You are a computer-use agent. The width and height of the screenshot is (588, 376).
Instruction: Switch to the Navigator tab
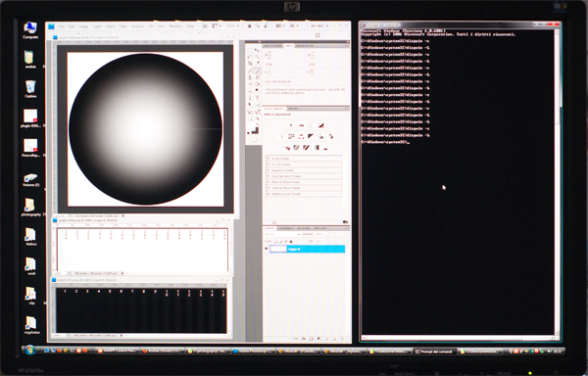point(305,46)
